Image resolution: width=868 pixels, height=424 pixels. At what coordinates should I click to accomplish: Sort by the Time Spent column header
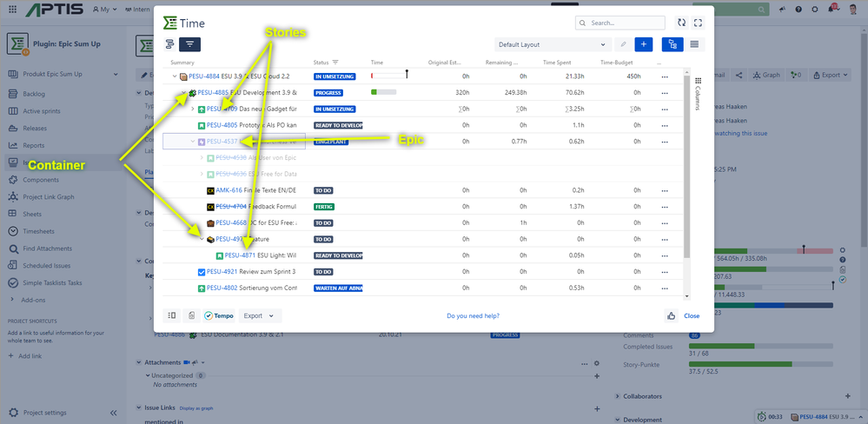pos(557,63)
